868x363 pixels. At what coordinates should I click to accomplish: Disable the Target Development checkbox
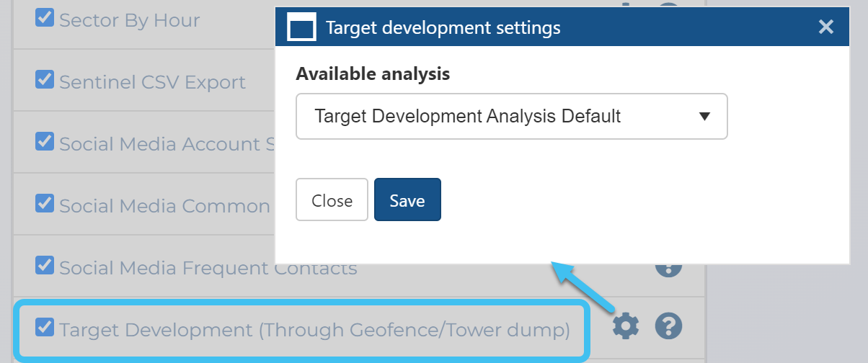(45, 328)
